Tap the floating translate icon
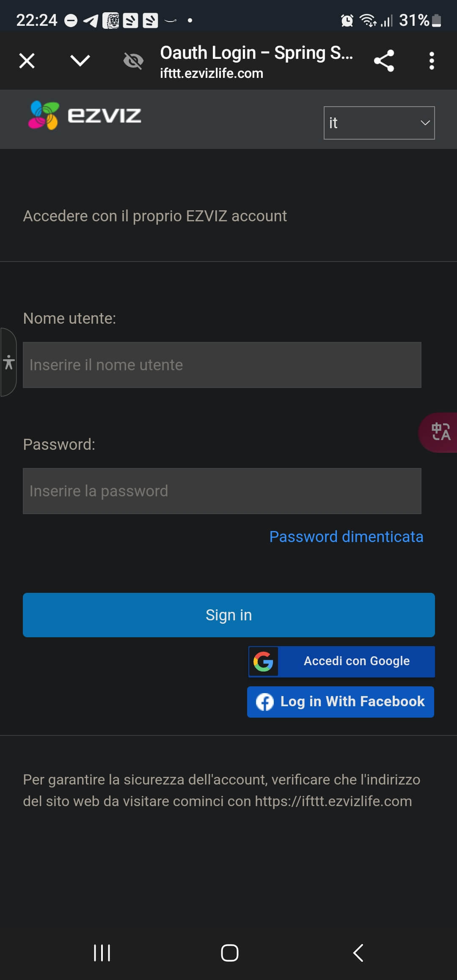 [x=440, y=432]
